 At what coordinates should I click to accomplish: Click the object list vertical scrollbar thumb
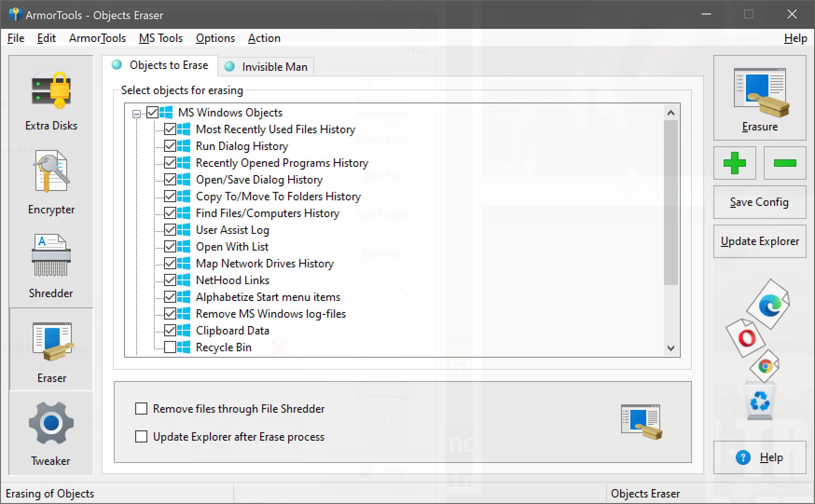pyautogui.click(x=671, y=202)
